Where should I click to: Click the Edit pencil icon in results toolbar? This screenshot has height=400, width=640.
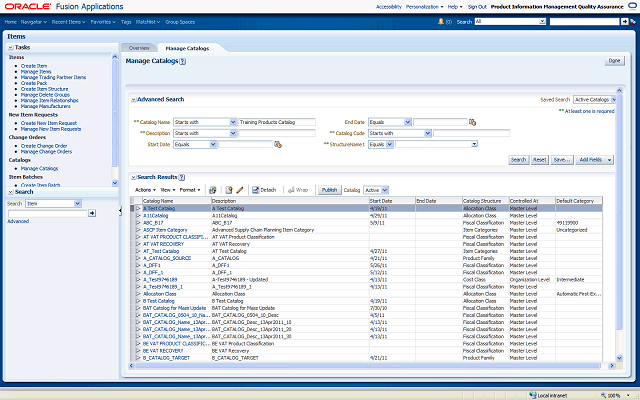click(x=240, y=189)
